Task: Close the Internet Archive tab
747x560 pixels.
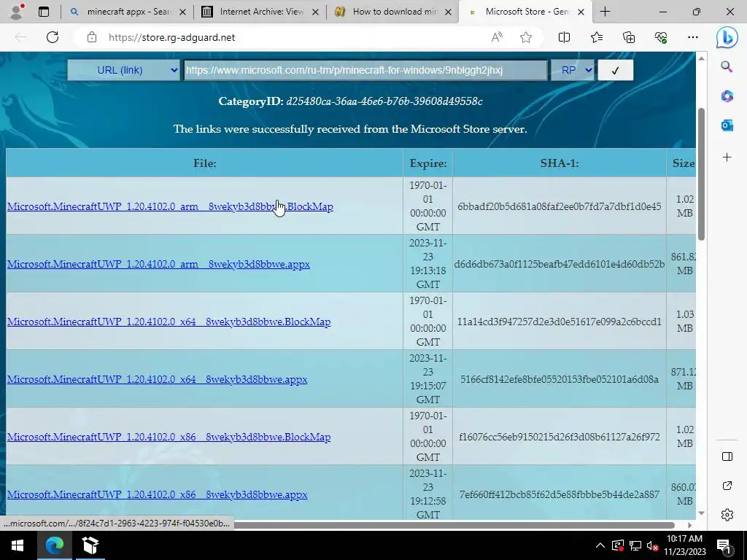Action: tap(315, 12)
